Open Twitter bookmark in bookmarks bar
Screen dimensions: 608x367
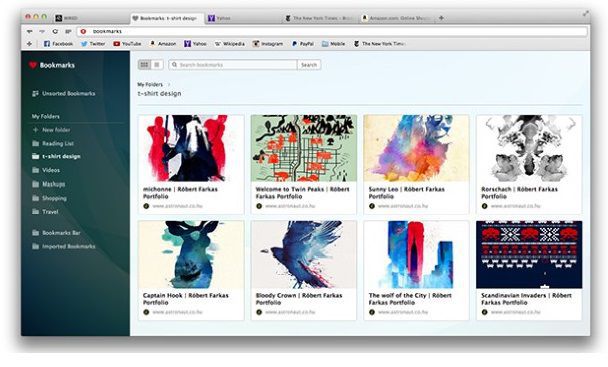tap(93, 44)
